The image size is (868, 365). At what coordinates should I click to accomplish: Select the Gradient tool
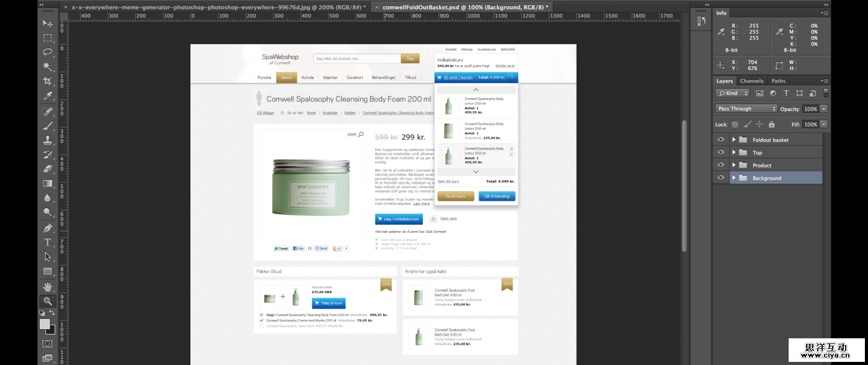(x=48, y=184)
